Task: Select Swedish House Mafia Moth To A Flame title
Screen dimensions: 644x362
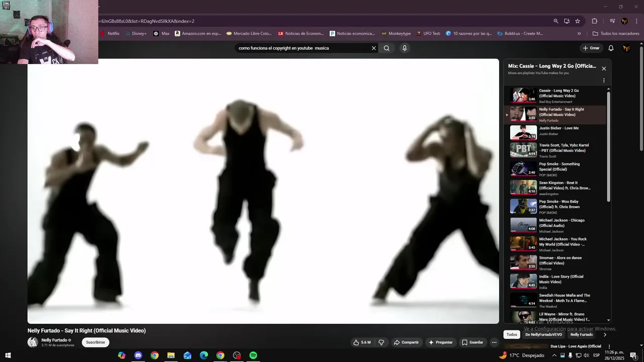Action: coord(565,298)
